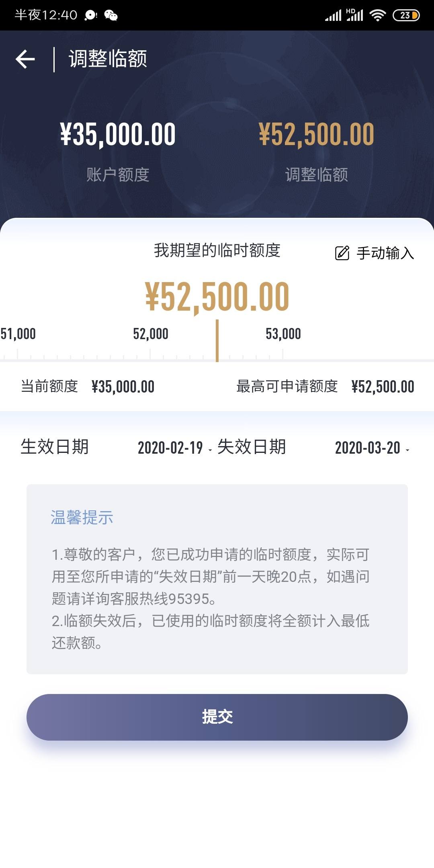Tap the 52,000 mark on the ruler

pos(151,334)
